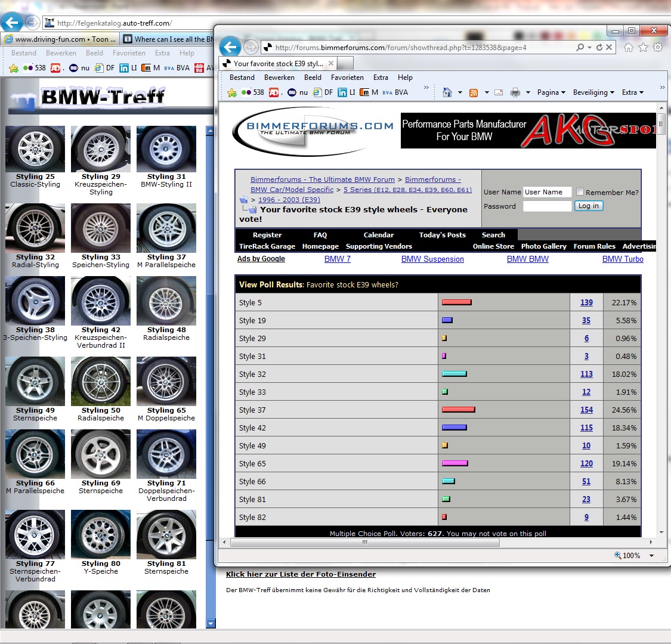The height and width of the screenshot is (644, 671).
Task: Open the Help menu in the bimmerforums window
Action: 405,78
